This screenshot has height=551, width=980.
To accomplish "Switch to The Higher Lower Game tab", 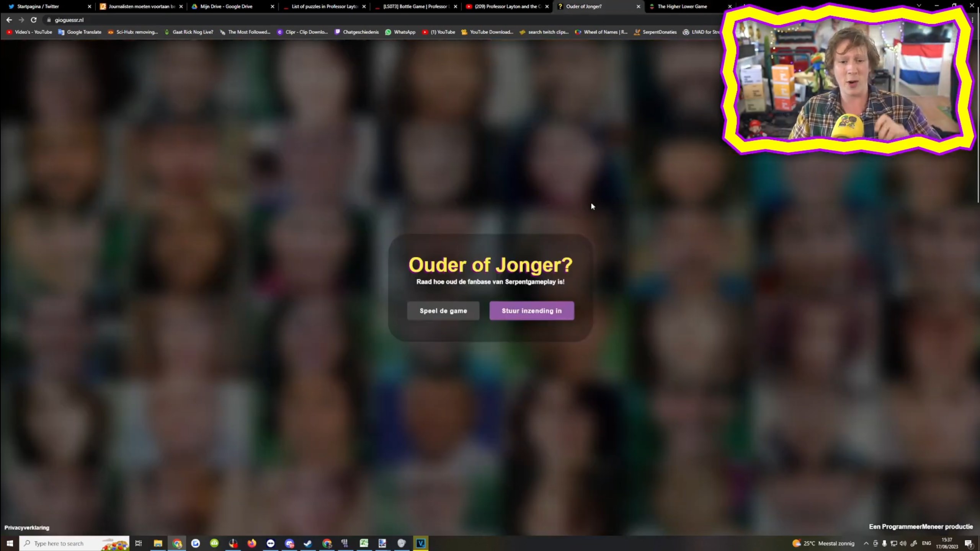I will coord(682,7).
